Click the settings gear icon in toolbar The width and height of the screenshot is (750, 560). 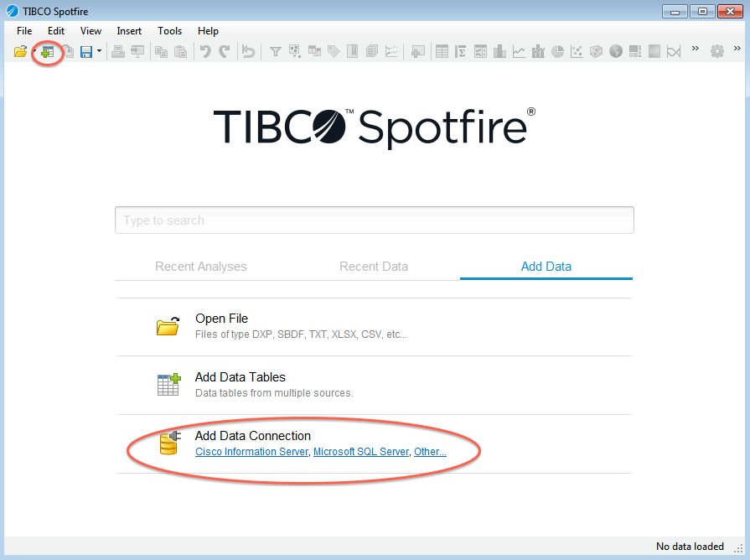click(x=717, y=52)
